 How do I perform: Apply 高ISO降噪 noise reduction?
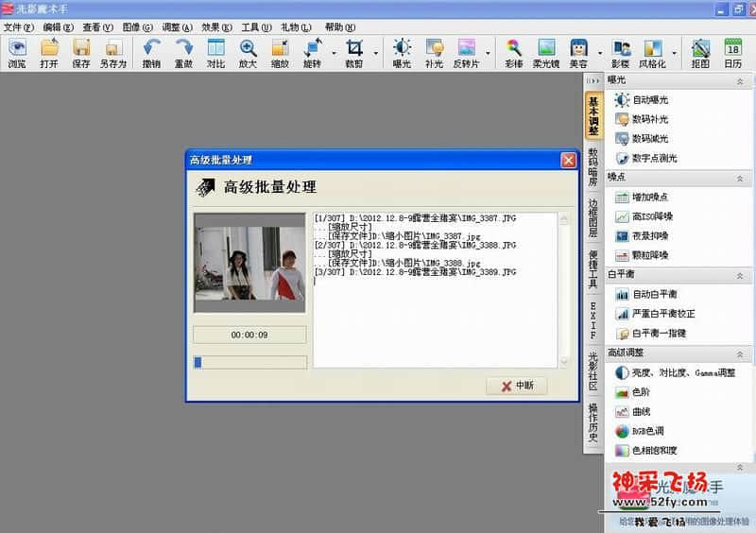(x=644, y=216)
